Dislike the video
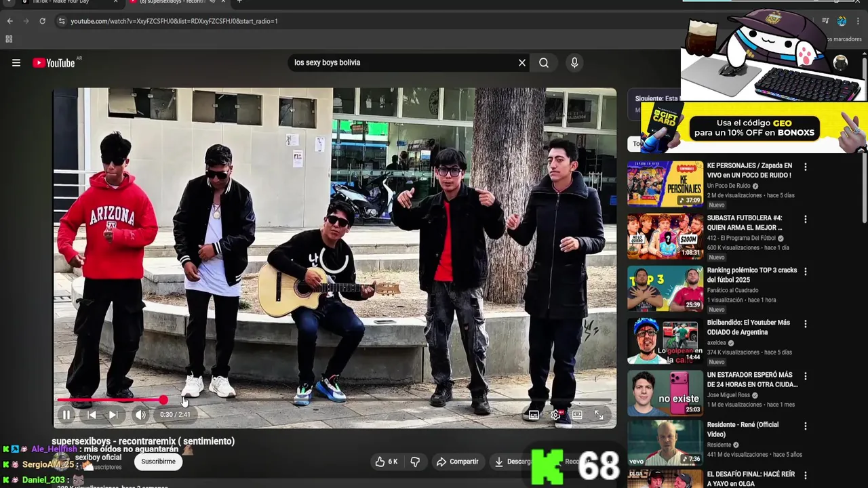Image resolution: width=868 pixels, height=488 pixels. (x=415, y=462)
